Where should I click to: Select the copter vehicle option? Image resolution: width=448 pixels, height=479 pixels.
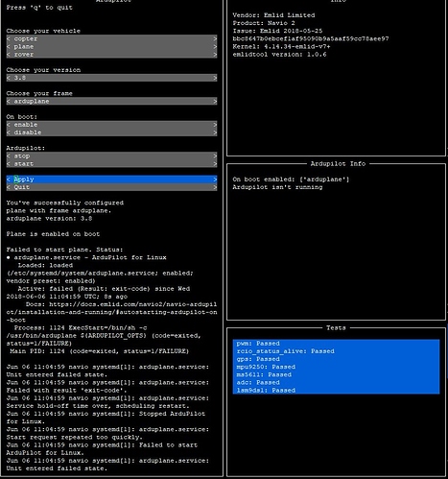pos(111,38)
